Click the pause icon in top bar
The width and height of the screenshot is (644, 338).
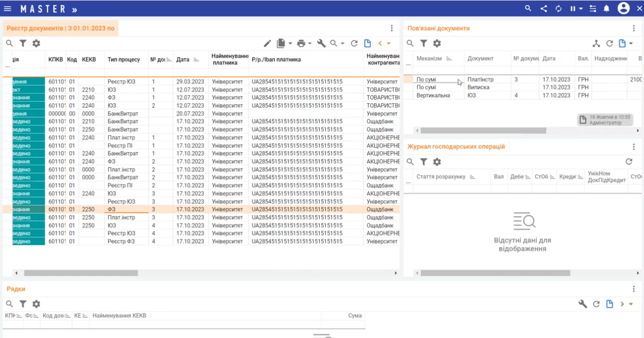[573, 9]
